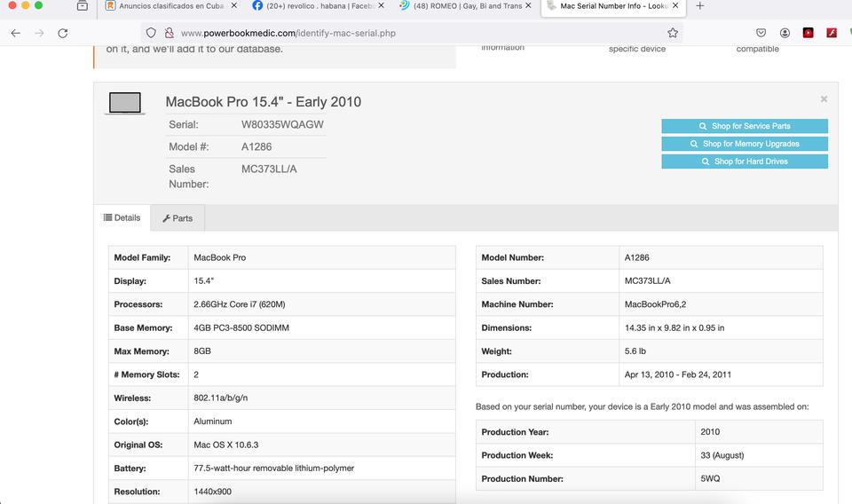Screen dimensions: 852x504
Task: Open the red Flash extension icon
Action: (832, 33)
